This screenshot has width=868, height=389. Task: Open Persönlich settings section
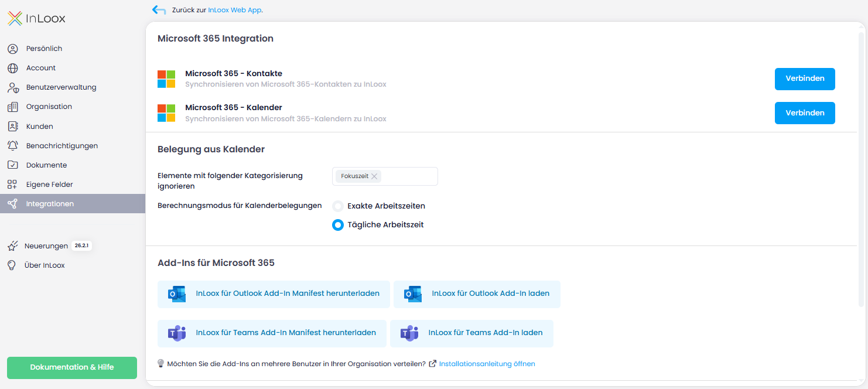pyautogui.click(x=73, y=49)
